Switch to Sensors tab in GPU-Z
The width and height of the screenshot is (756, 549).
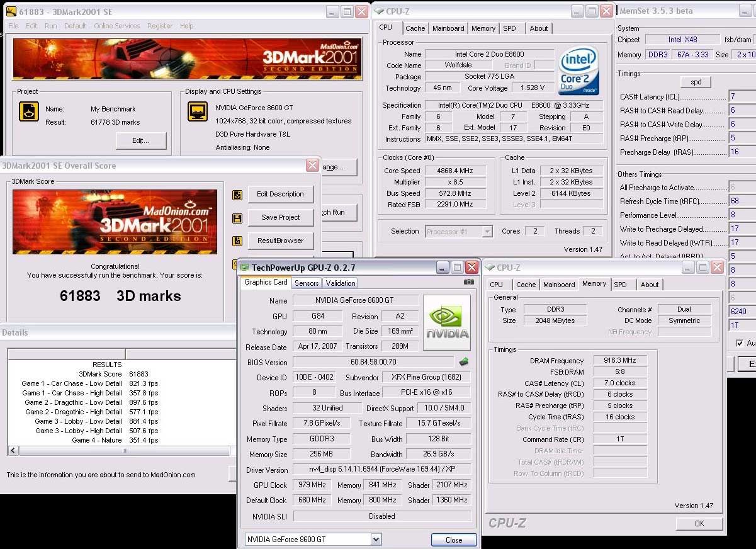(x=307, y=283)
